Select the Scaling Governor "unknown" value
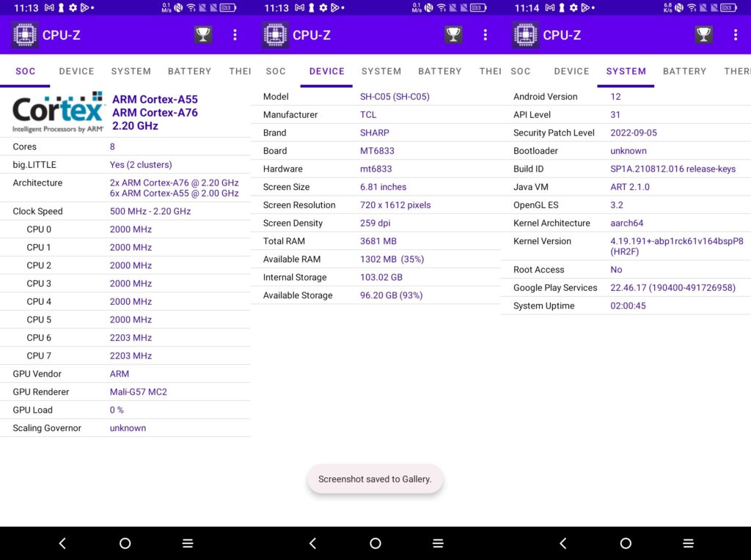The image size is (751, 560). (128, 428)
